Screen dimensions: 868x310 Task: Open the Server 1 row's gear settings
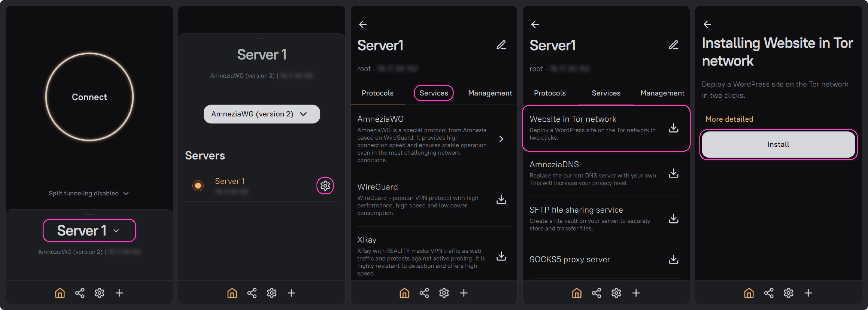(x=325, y=185)
